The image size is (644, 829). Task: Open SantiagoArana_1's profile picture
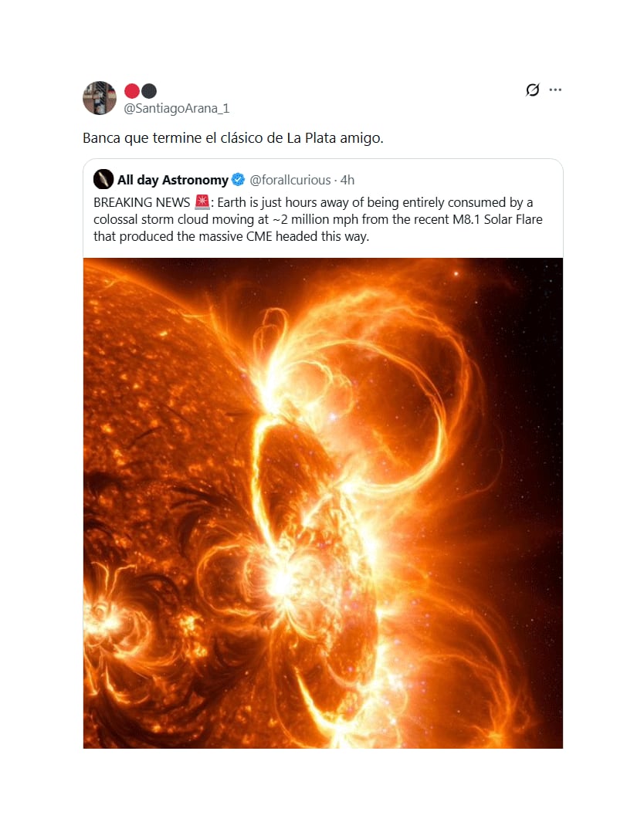click(100, 98)
